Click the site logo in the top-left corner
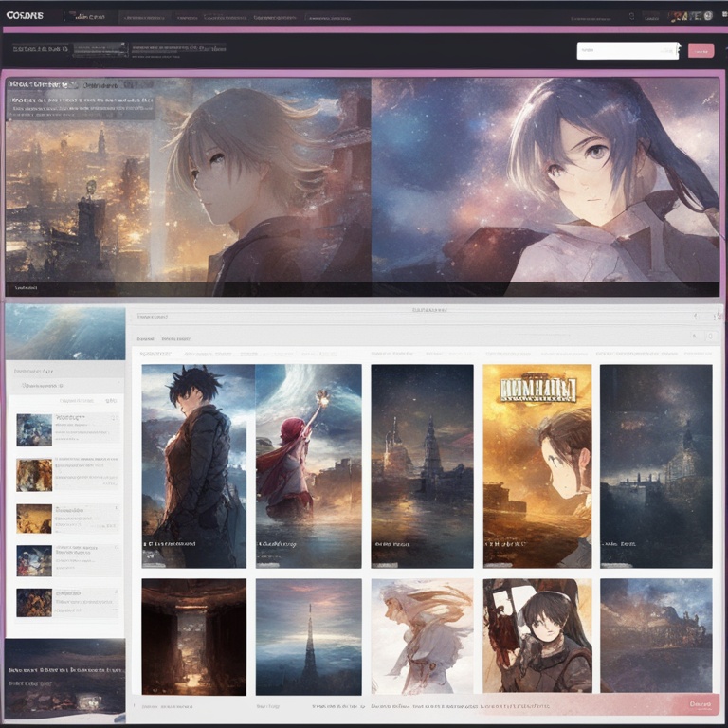 coord(25,16)
